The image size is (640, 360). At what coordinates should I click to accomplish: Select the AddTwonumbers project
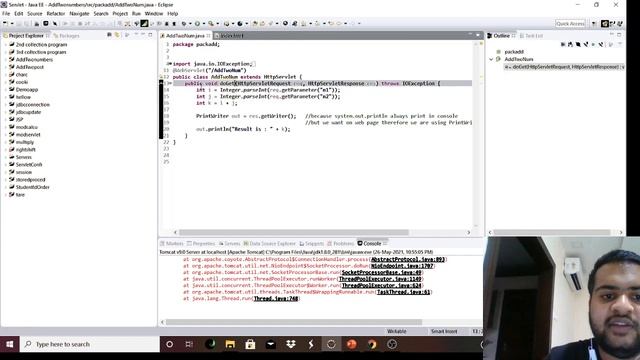[34, 60]
